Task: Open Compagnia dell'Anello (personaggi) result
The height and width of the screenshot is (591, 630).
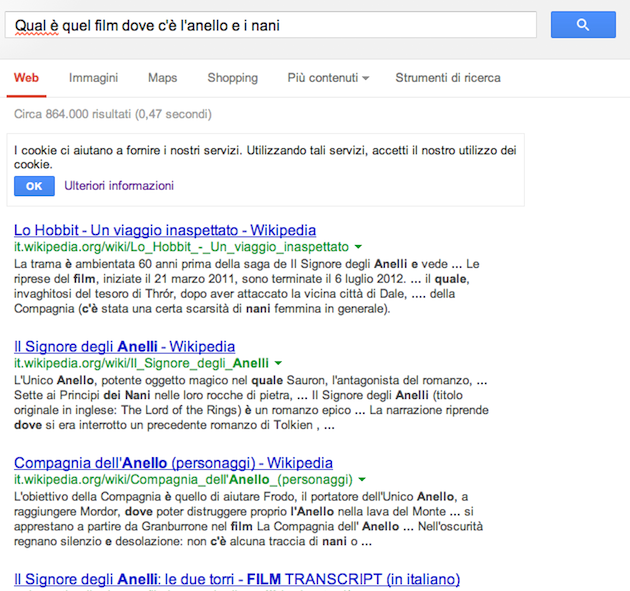Action: (x=173, y=463)
